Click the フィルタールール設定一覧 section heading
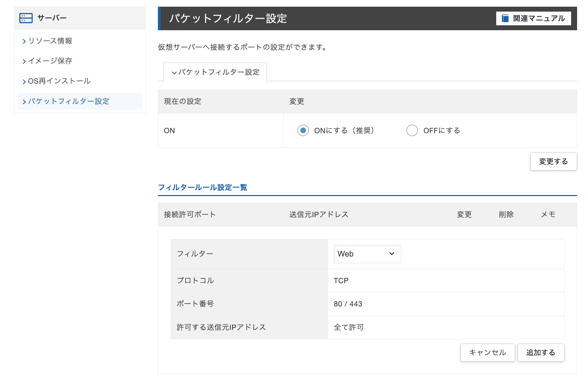588x376 pixels. click(203, 187)
